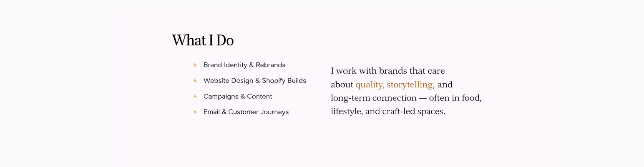Click the "Campaigns & Content" list entry
Screen dimensions: 644x167
237,96
